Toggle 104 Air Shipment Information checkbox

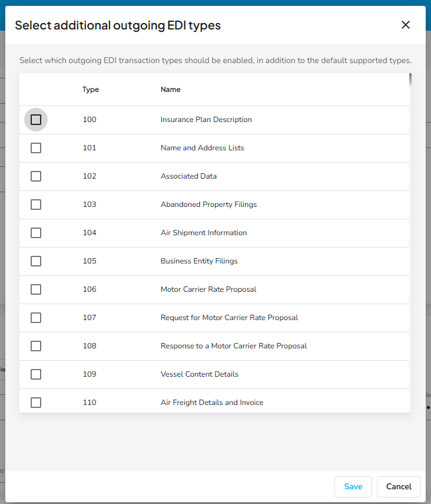click(x=36, y=233)
